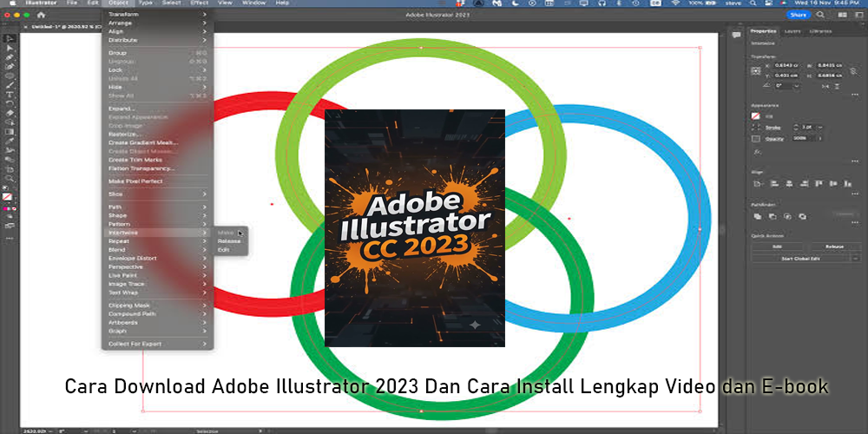This screenshot has height=434, width=868.
Task: Select the Direct Selection tool
Action: [10, 48]
